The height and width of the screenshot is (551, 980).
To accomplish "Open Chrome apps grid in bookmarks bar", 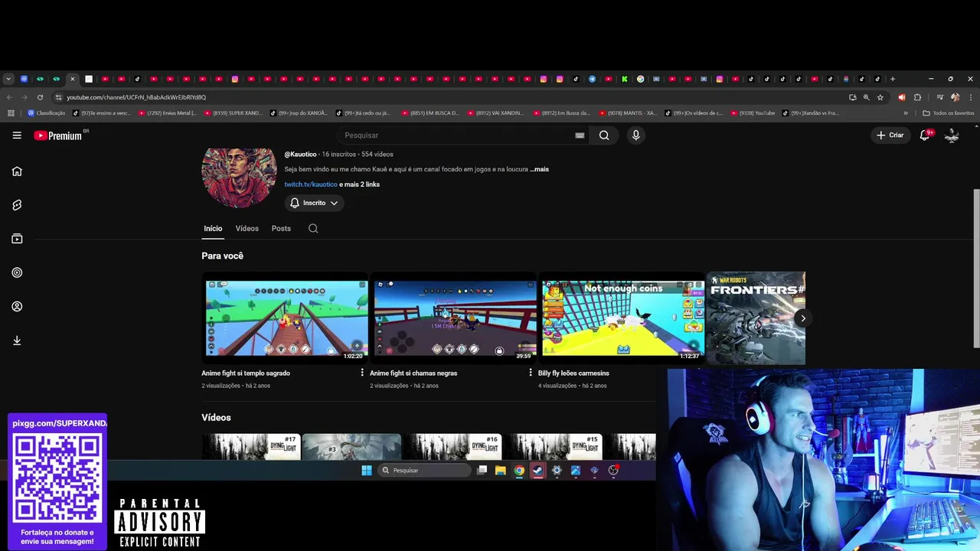I will pyautogui.click(x=11, y=113).
